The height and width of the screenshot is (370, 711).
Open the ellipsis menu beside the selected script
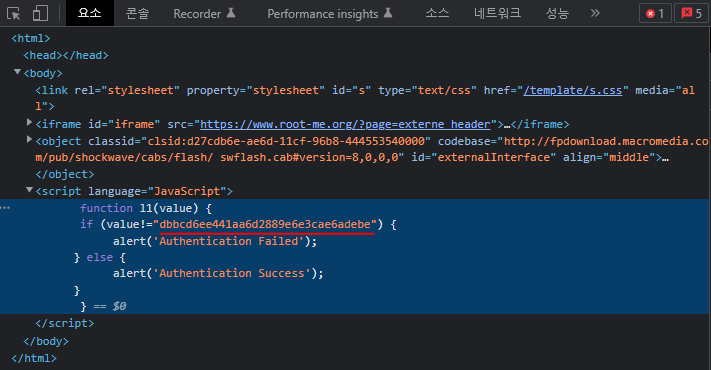[x=5, y=208]
